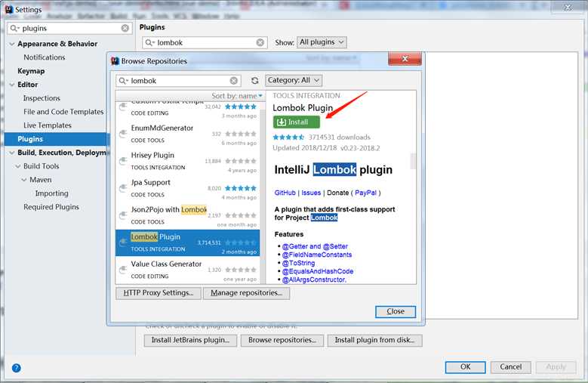The width and height of the screenshot is (588, 383).
Task: Select Json2Pojo with Lombok plugin
Action: (187, 216)
